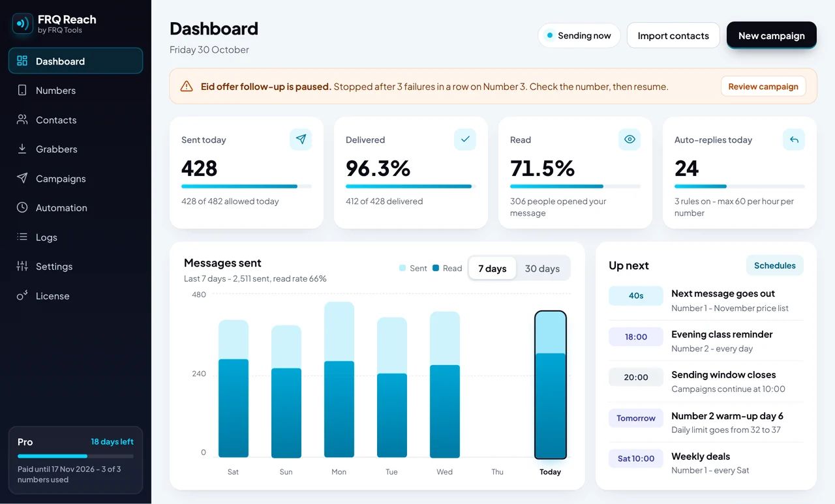Select the Sat bar in chart
Screen dimensions: 835x504
pyautogui.click(x=234, y=389)
